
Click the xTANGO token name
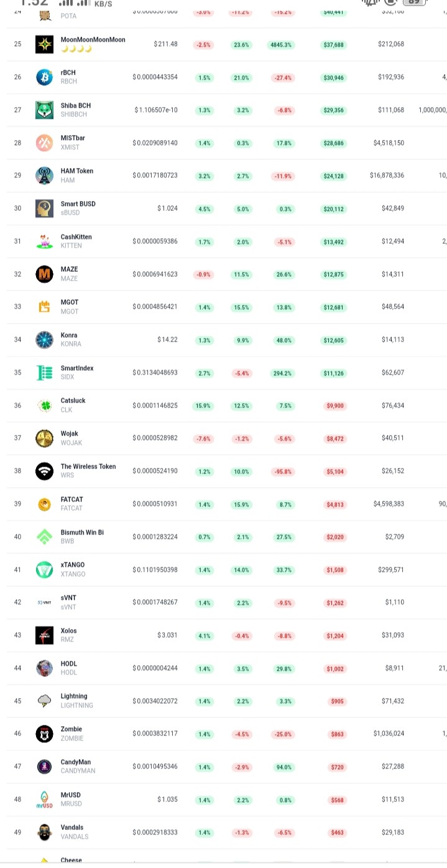coord(73,565)
